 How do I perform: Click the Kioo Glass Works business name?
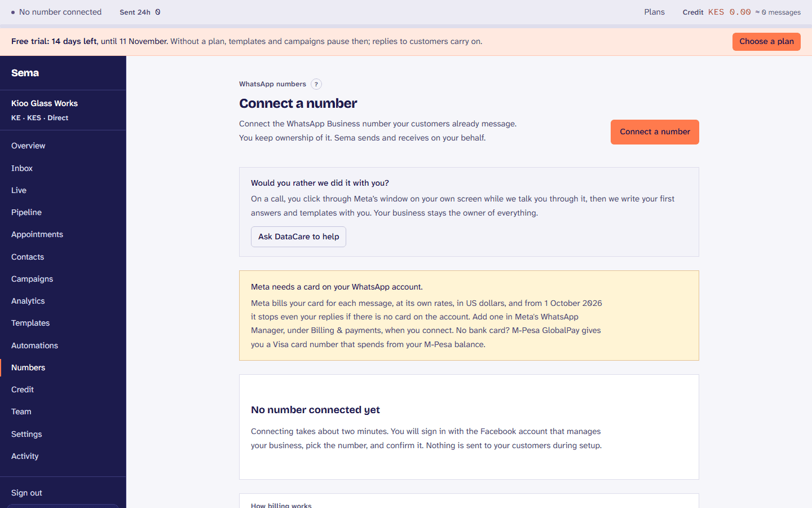click(x=45, y=103)
